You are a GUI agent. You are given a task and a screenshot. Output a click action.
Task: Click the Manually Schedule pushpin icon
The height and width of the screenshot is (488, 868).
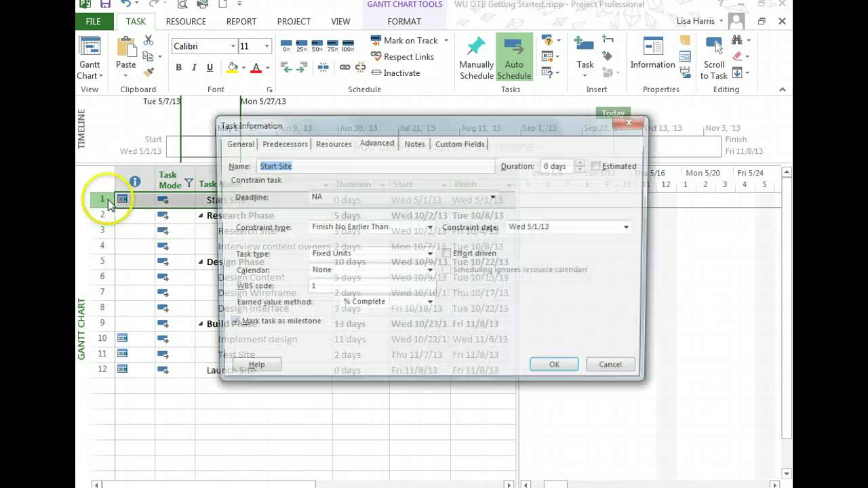pyautogui.click(x=476, y=46)
